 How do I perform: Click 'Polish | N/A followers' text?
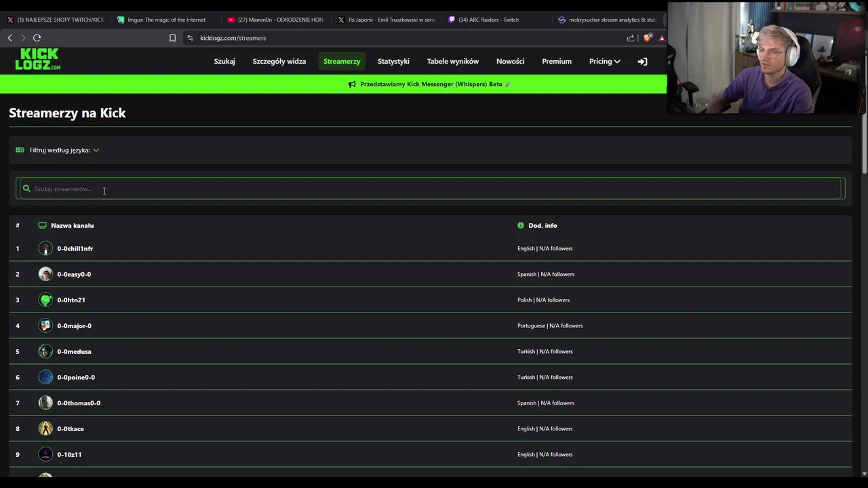[543, 300]
